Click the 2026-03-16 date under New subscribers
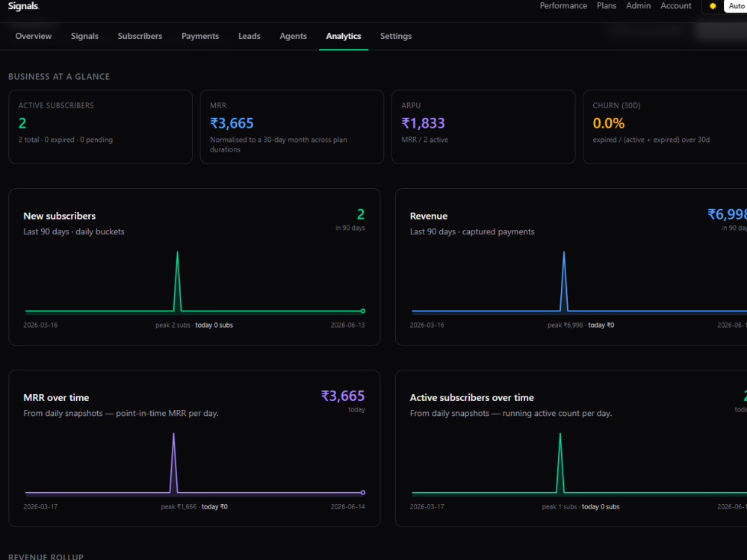The image size is (747, 560). [x=40, y=326]
